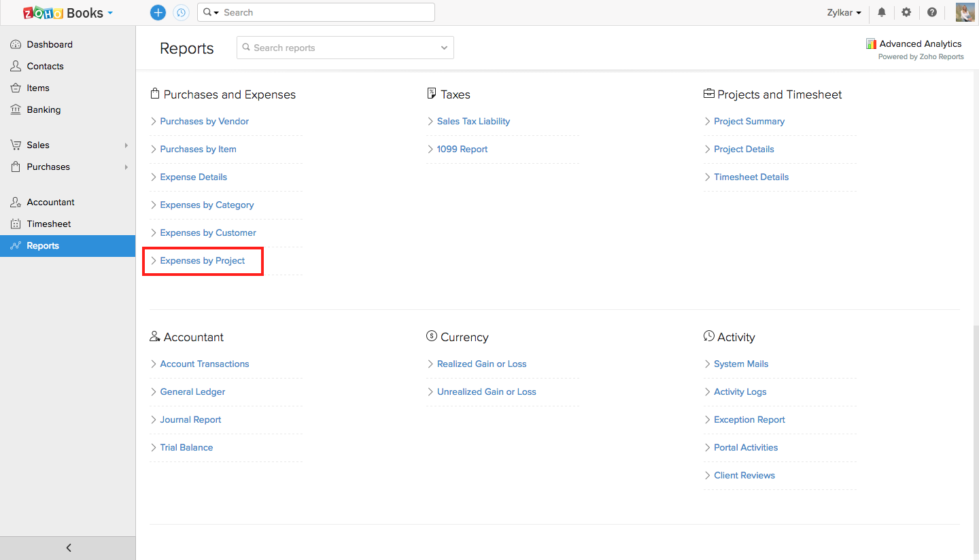Open the user profile avatar
Image resolution: width=979 pixels, height=560 pixels.
965,12
